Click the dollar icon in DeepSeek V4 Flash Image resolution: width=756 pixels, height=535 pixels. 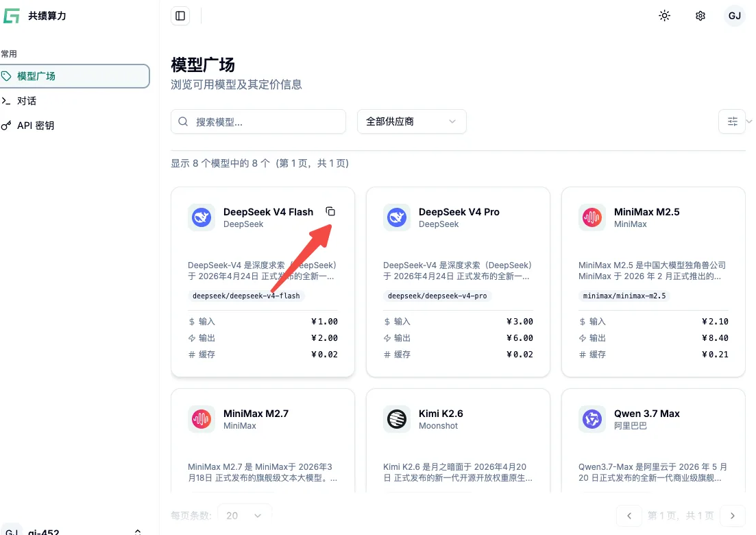pos(192,321)
